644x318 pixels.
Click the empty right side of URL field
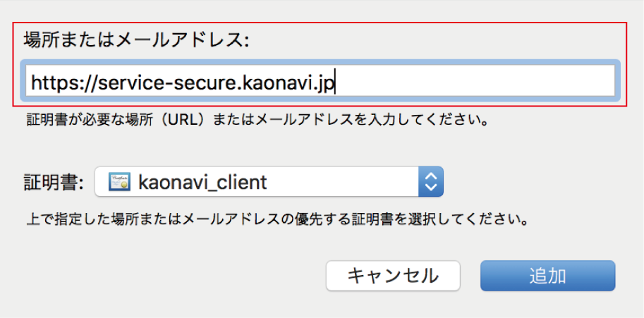tap(475, 81)
